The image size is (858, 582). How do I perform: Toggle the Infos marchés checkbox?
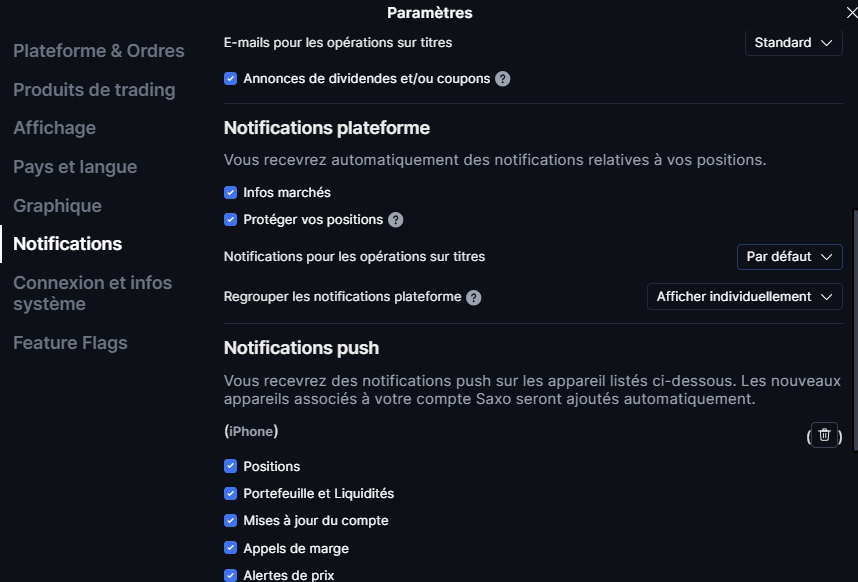[231, 192]
